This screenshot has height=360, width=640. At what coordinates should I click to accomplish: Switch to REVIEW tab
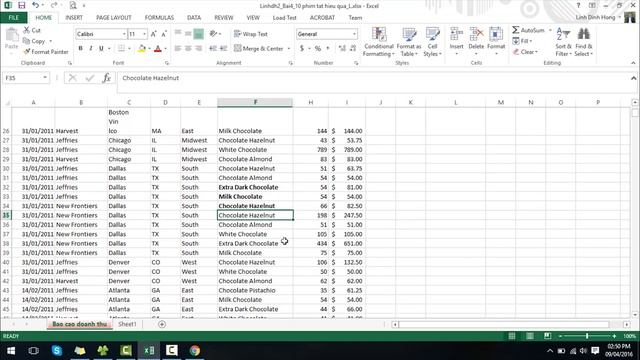coord(224,18)
